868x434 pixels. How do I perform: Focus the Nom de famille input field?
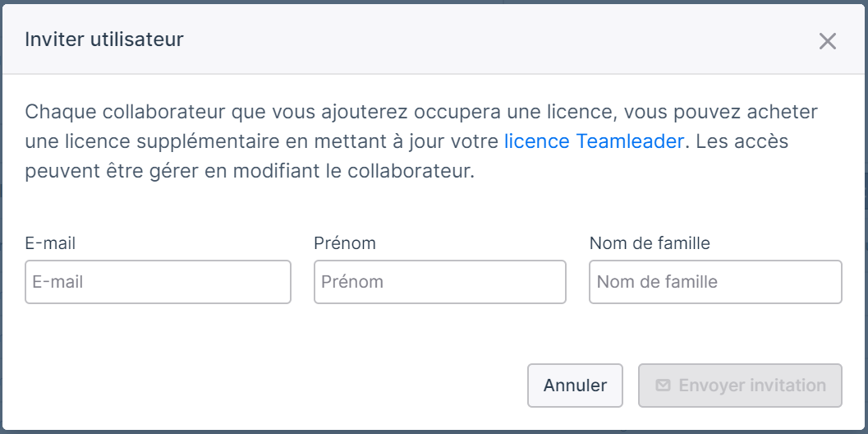click(715, 282)
